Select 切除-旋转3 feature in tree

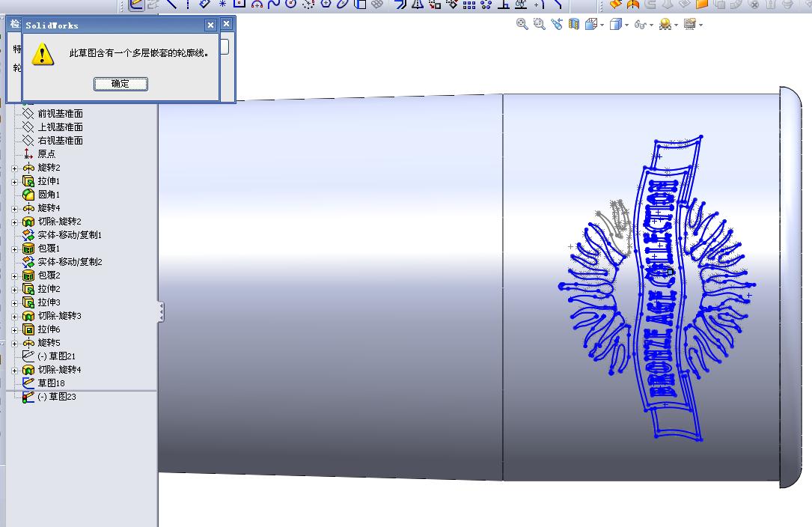(59, 316)
